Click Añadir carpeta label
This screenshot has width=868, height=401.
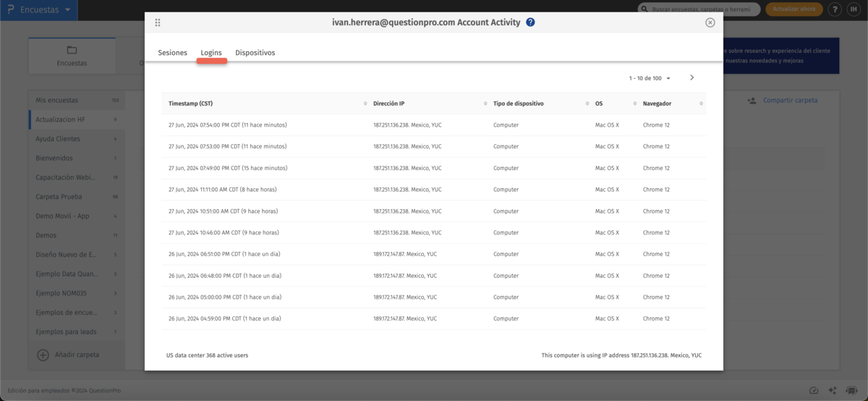coord(77,355)
